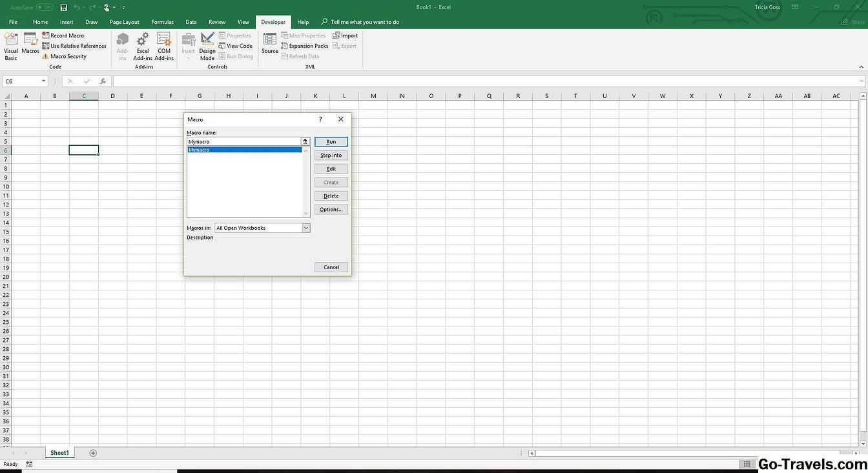Select Mymacro in the macro list
Screen dimensions: 868x473
tap(244, 150)
